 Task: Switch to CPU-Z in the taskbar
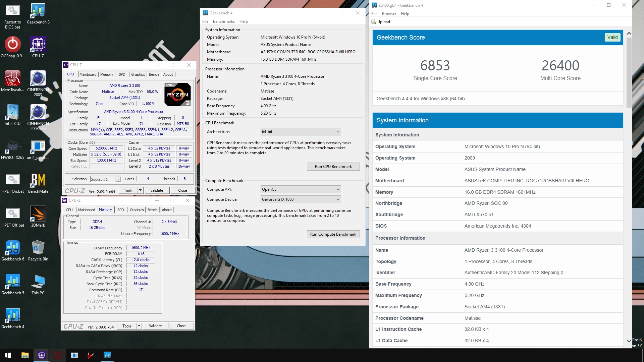pos(42,355)
